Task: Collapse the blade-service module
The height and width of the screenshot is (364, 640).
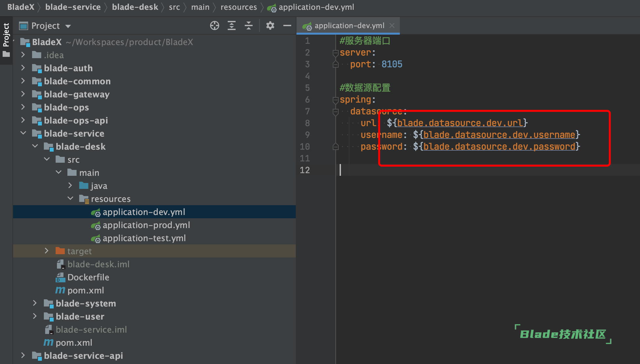Action: point(23,133)
